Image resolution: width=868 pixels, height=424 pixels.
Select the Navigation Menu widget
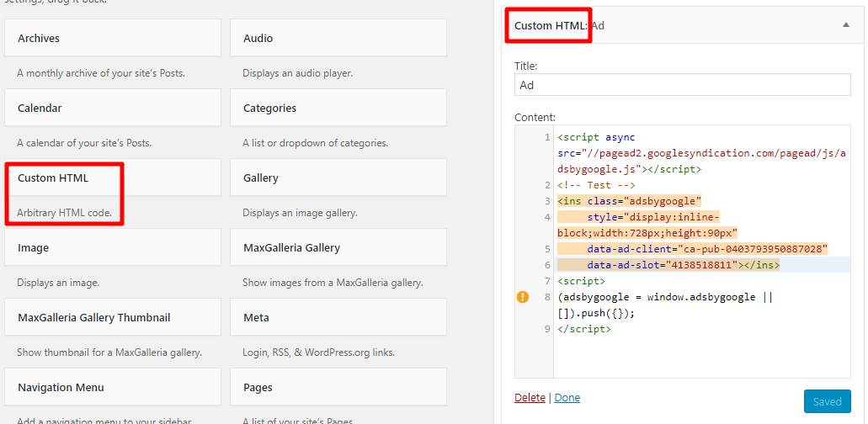pyautogui.click(x=112, y=387)
